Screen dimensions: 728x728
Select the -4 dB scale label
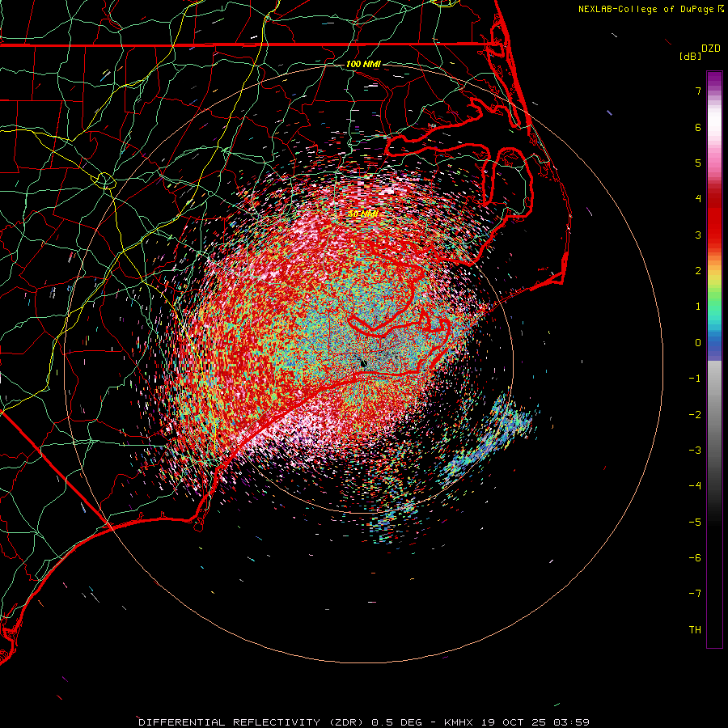tap(695, 486)
